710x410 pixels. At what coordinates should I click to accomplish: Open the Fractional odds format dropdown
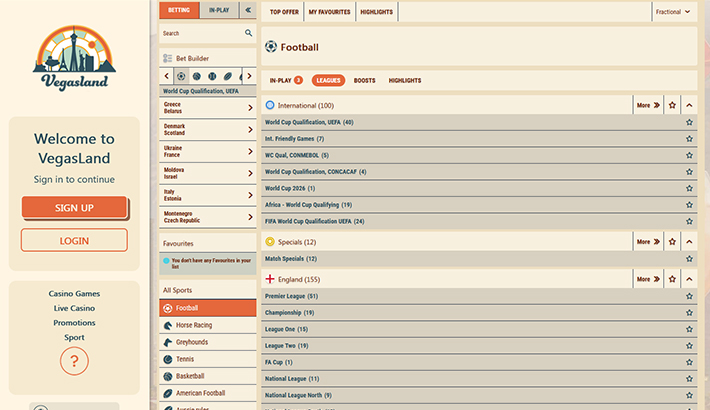click(673, 12)
